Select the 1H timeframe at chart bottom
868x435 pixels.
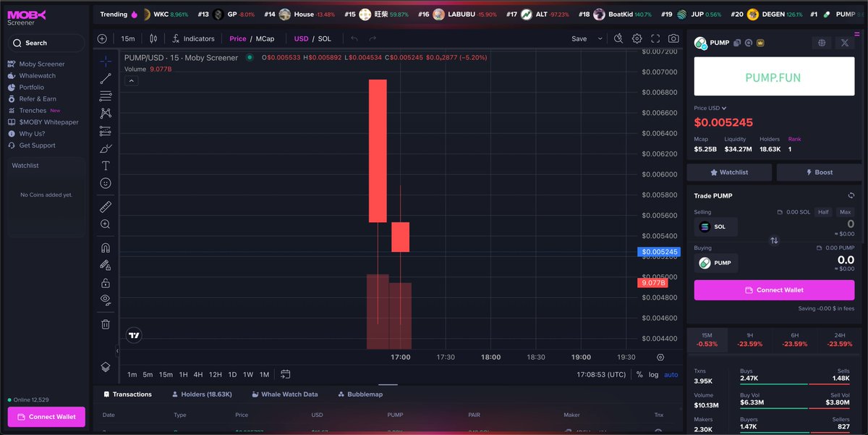coord(183,374)
